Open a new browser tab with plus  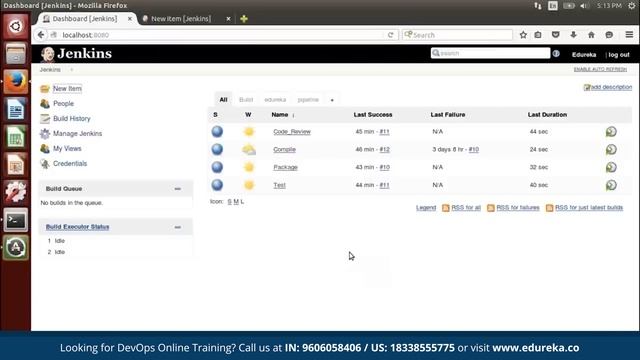[244, 19]
